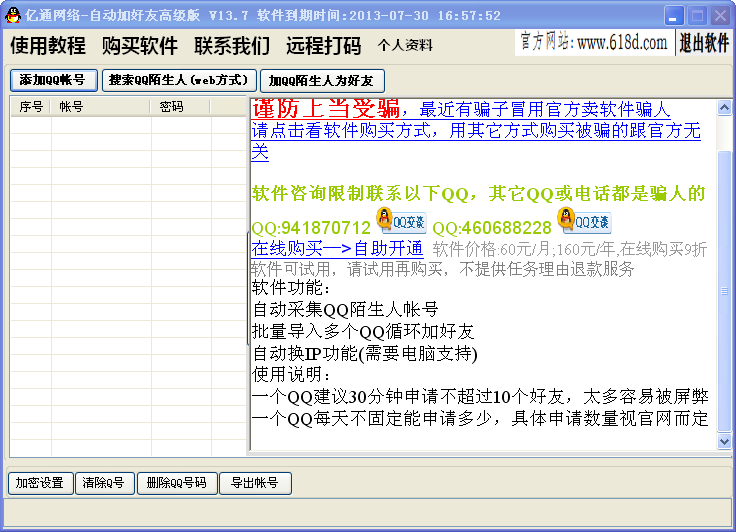Viewport: 736px width, 532px height.
Task: Click 自动换IP功能(需要电脑支持) text line
Action: point(365,354)
